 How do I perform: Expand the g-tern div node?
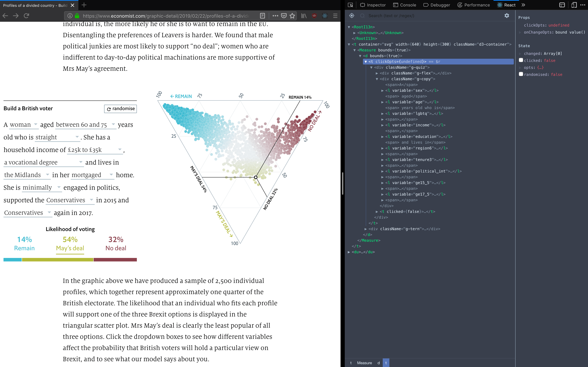(366, 229)
